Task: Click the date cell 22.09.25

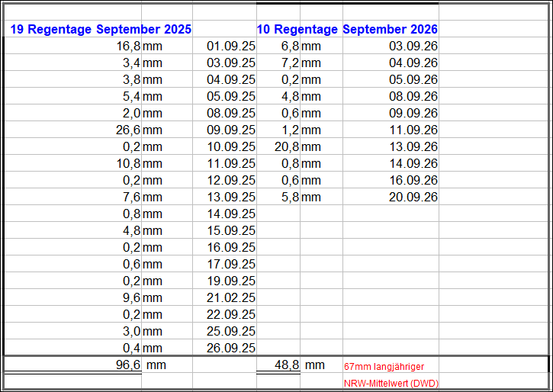Action: point(231,314)
